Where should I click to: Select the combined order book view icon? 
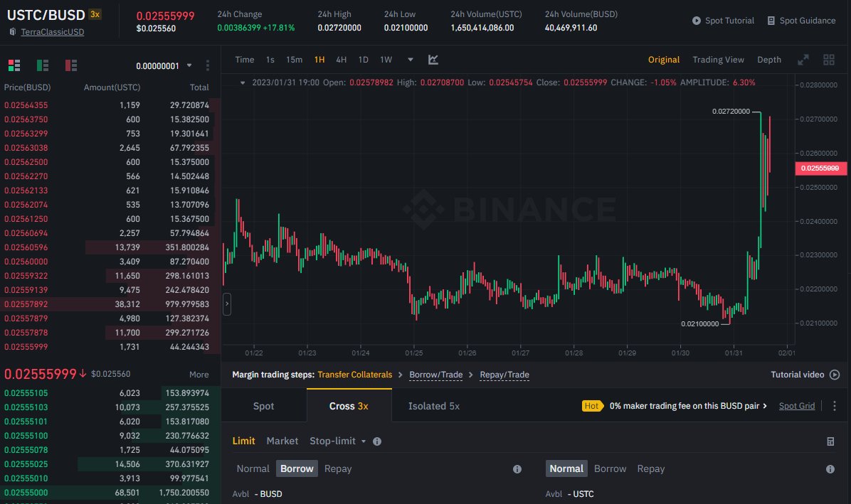(x=14, y=65)
